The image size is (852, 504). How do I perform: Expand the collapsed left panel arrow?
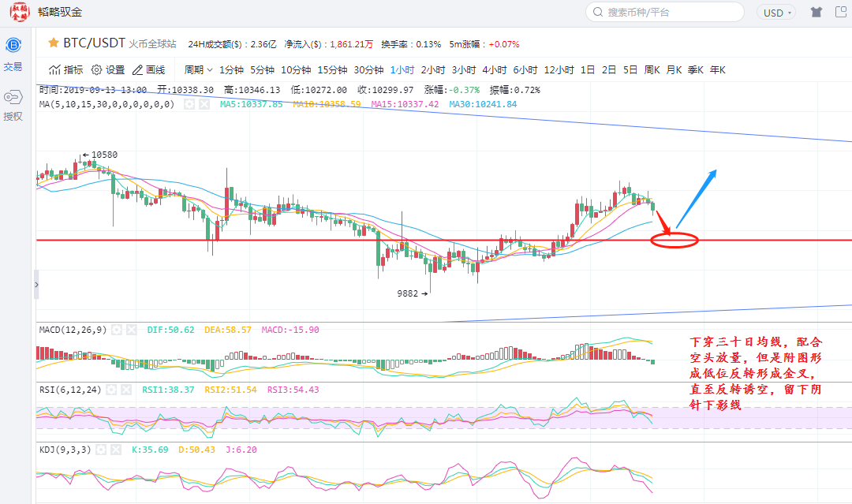pos(36,285)
